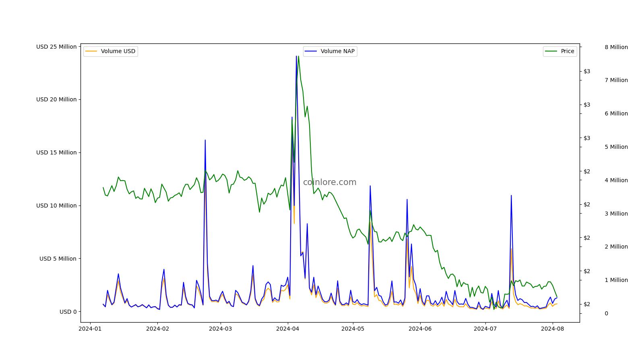Click the 2024-05 date label

click(353, 329)
